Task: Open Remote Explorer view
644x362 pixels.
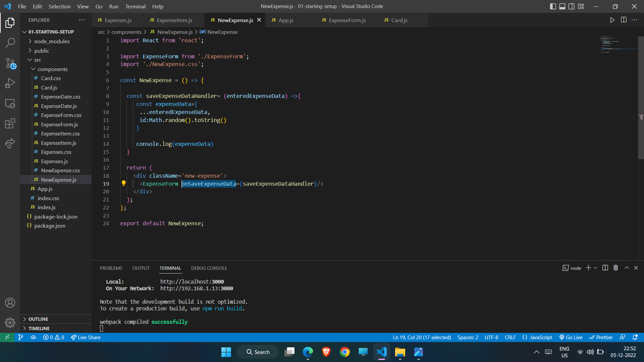Action: tap(10, 103)
